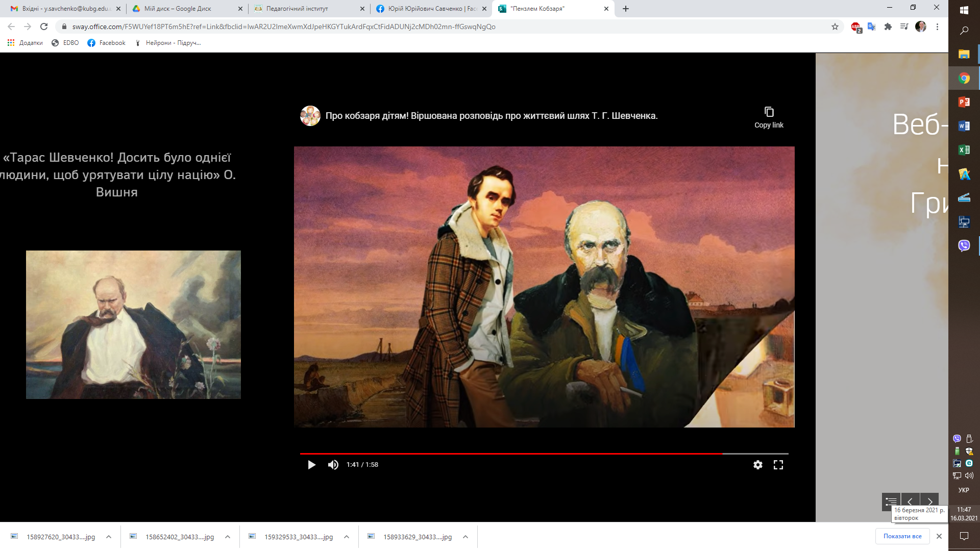The width and height of the screenshot is (980, 551).
Task: Click the Copy link icon
Action: tap(769, 112)
